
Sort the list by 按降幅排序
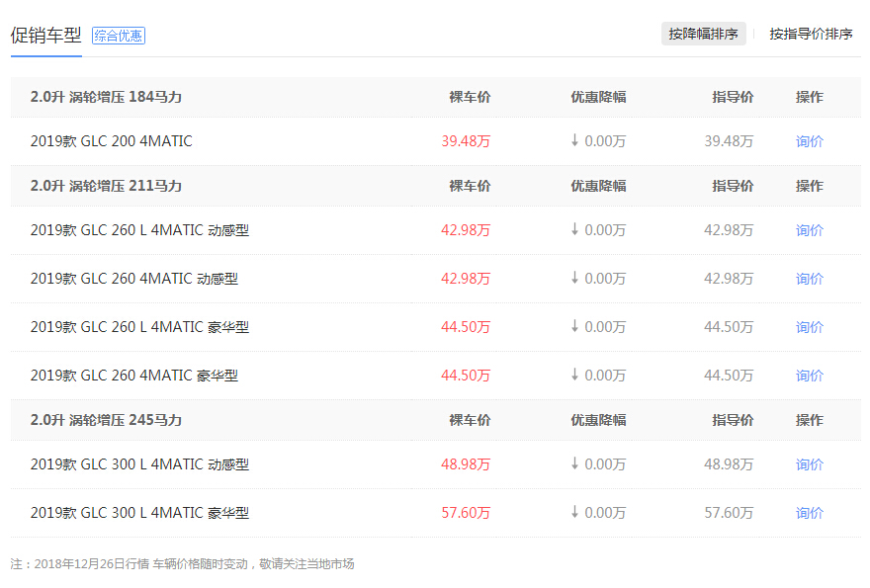coord(703,34)
